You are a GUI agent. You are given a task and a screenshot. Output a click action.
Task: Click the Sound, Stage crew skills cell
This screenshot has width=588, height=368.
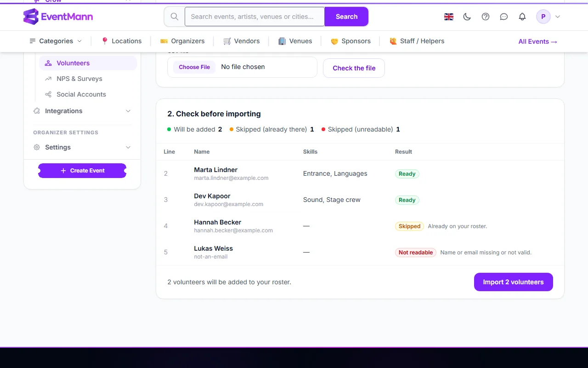(332, 200)
